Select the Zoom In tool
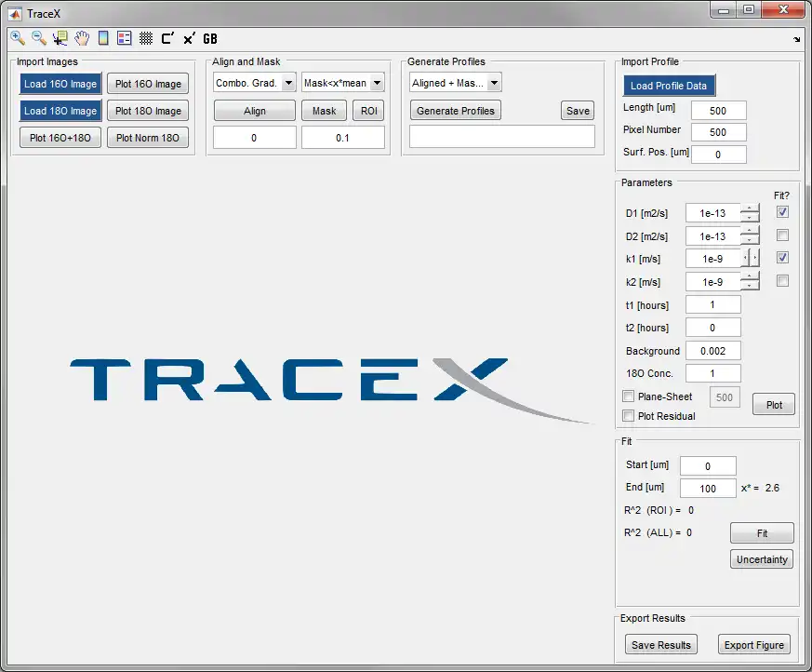The width and height of the screenshot is (812, 672). [17, 38]
